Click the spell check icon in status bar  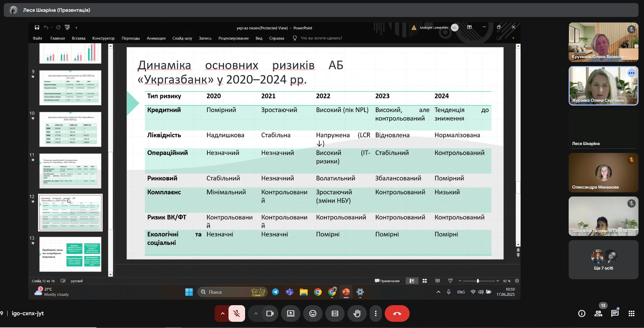click(63, 281)
